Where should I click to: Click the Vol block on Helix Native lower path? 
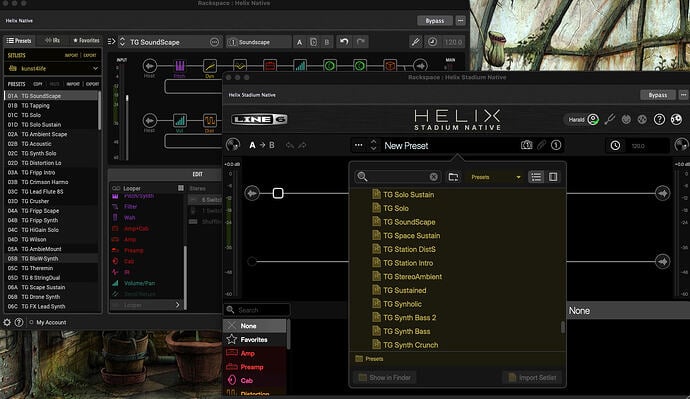point(180,121)
